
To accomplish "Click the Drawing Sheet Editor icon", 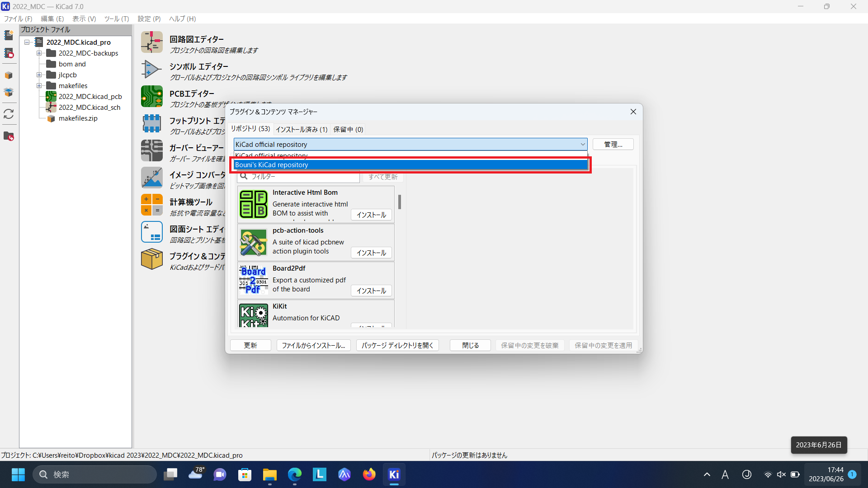I will tap(151, 232).
